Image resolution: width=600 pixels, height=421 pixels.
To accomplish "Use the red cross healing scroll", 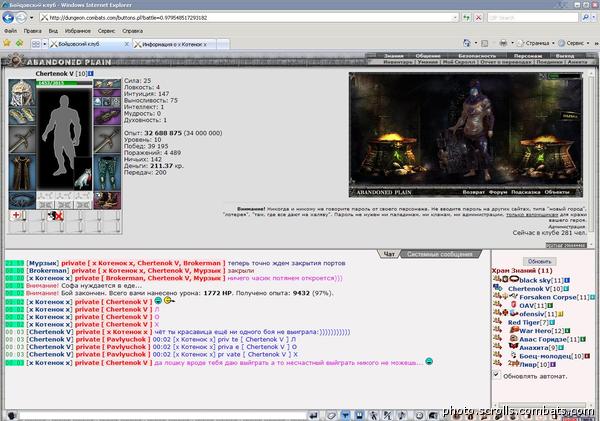I will pyautogui.click(x=16, y=215).
